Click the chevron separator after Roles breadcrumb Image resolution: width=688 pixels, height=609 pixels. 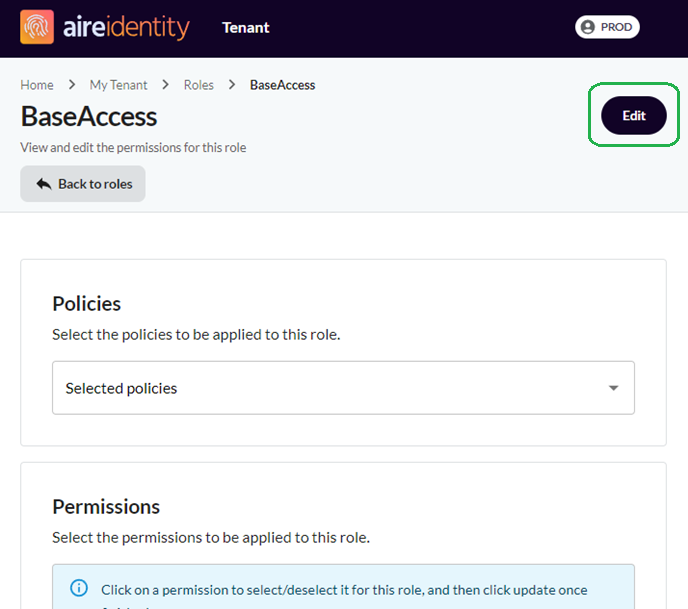(x=232, y=84)
